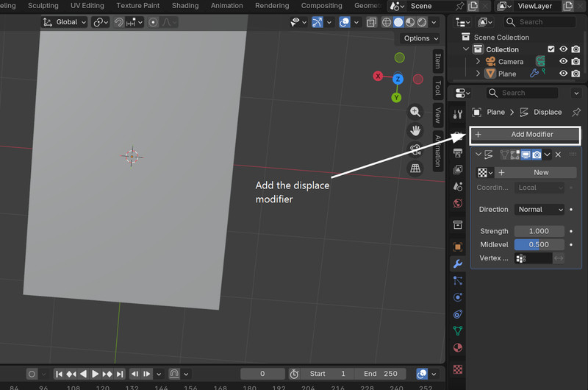This screenshot has height=390, width=588.
Task: Select wireframe viewport shading
Action: click(x=387, y=23)
